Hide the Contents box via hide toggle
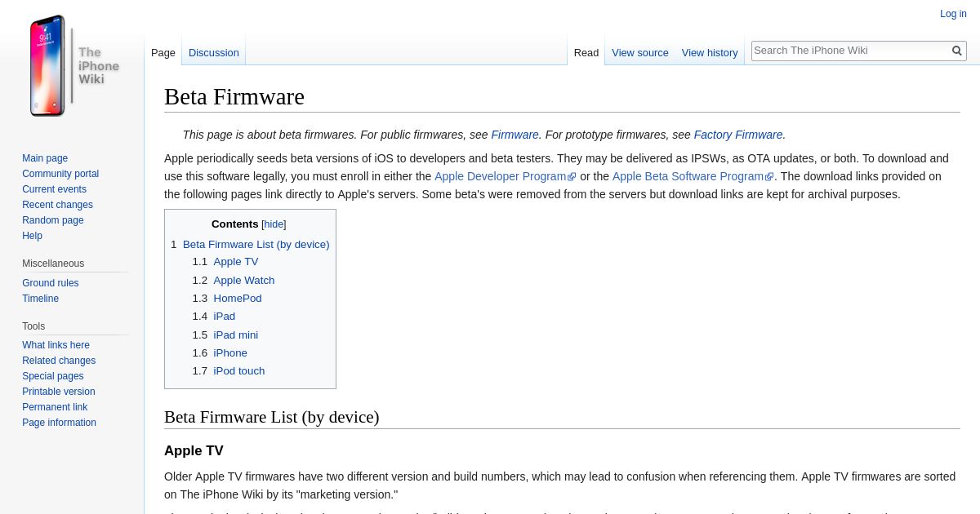Image resolution: width=980 pixels, height=514 pixels. click(x=274, y=224)
